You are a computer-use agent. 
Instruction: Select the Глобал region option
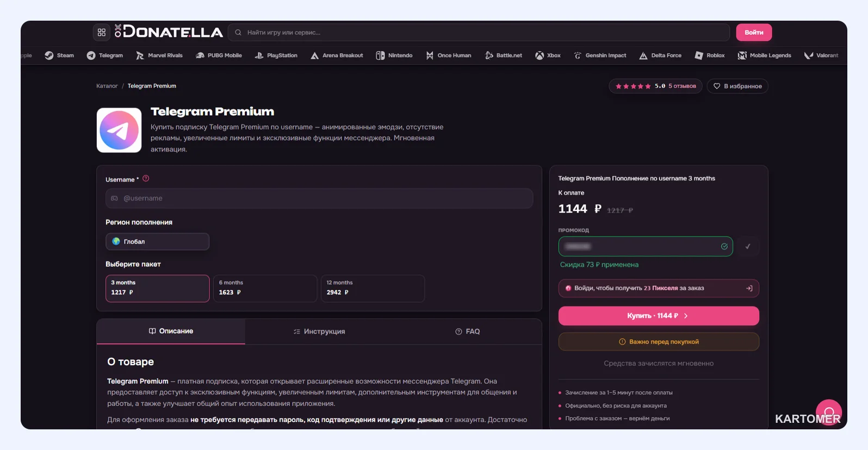(x=157, y=241)
